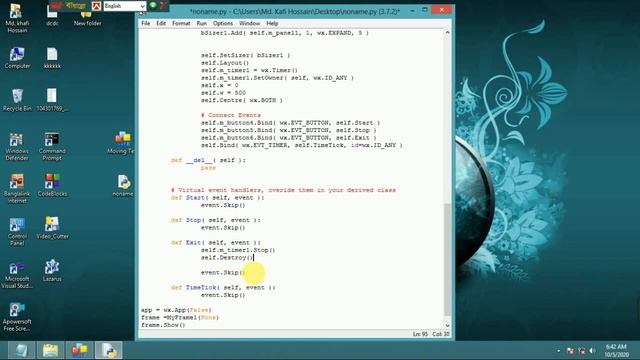Viewport: 640px width, 360px height.
Task: Launch Lazarus from desktop
Action: coord(52,271)
